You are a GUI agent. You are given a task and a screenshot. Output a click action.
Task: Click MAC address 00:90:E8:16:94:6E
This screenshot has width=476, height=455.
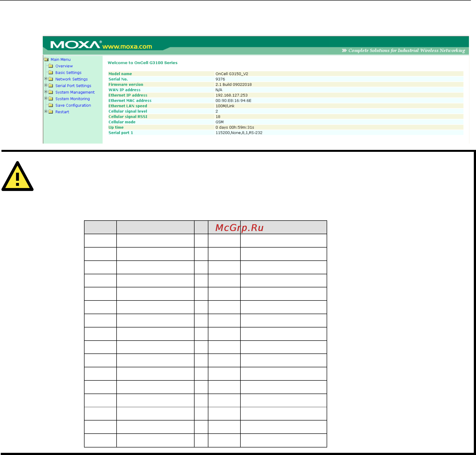233,101
